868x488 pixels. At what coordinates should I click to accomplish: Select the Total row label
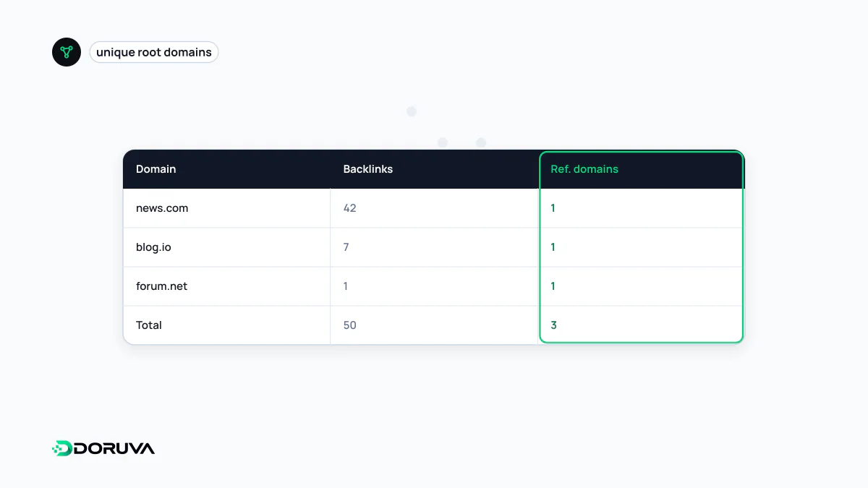click(149, 325)
